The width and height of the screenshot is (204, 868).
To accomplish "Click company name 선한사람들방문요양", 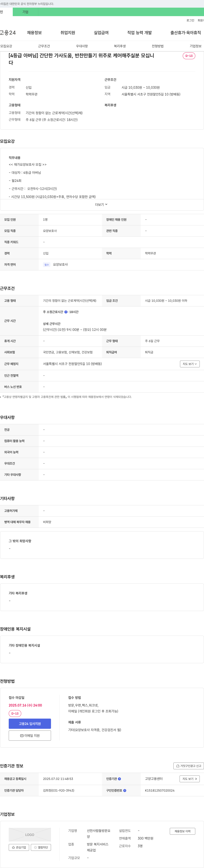I will [x=98, y=834].
